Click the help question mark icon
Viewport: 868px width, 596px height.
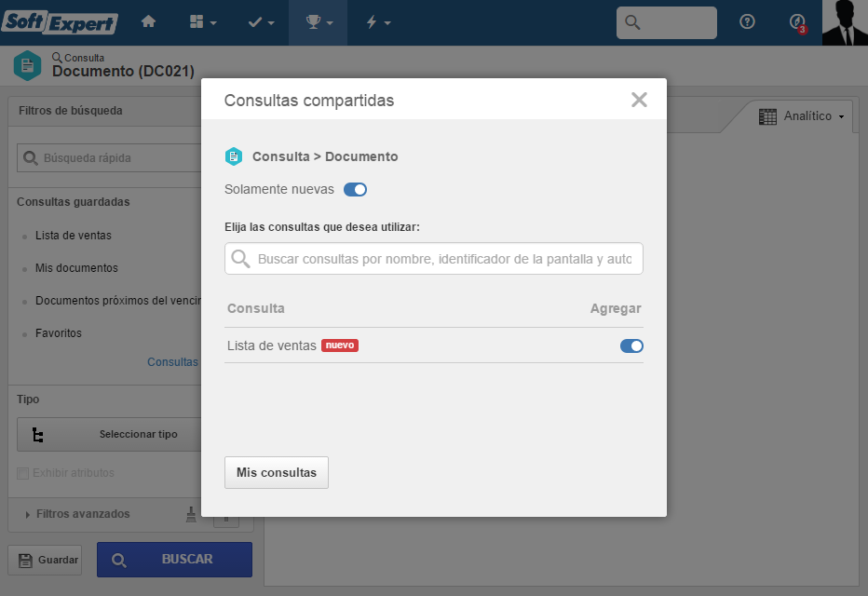point(747,21)
